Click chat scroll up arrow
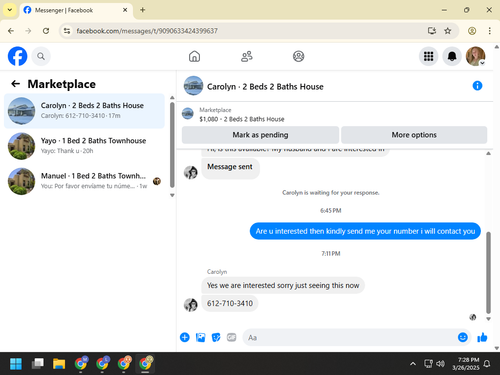Screen dimensions: 500x375 point(488,153)
